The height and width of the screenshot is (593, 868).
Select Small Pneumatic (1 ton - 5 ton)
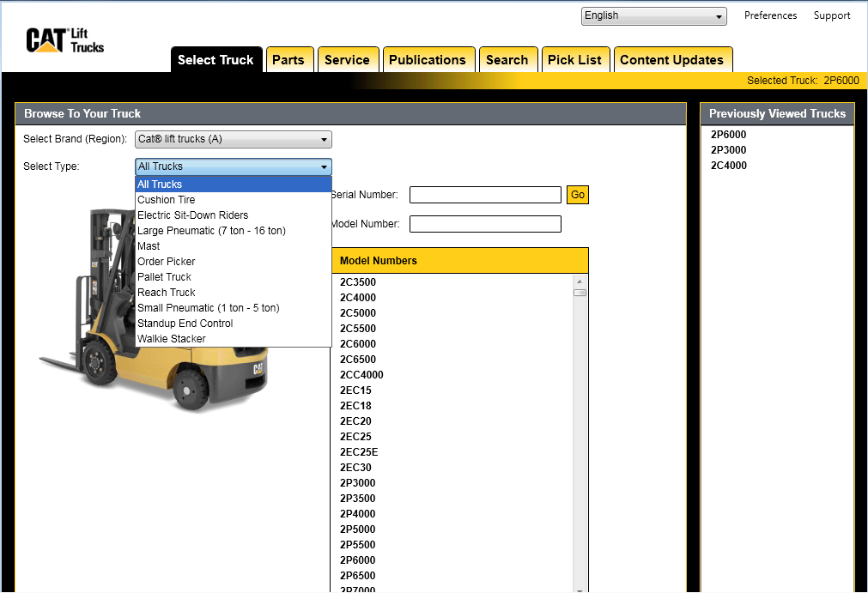(233, 308)
